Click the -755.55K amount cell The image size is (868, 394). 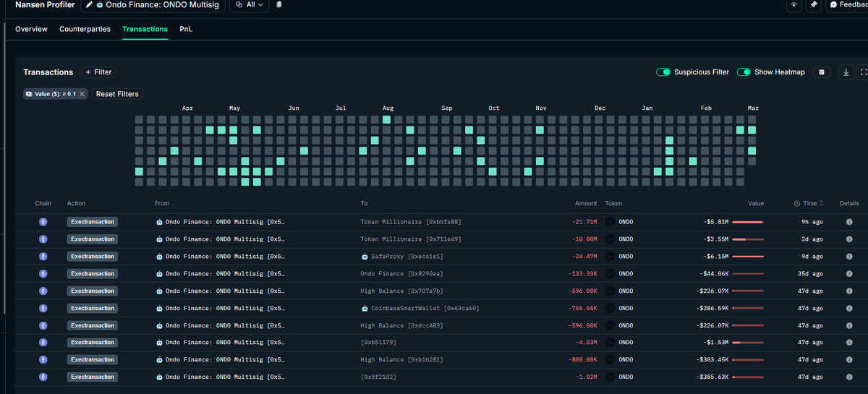(x=583, y=308)
